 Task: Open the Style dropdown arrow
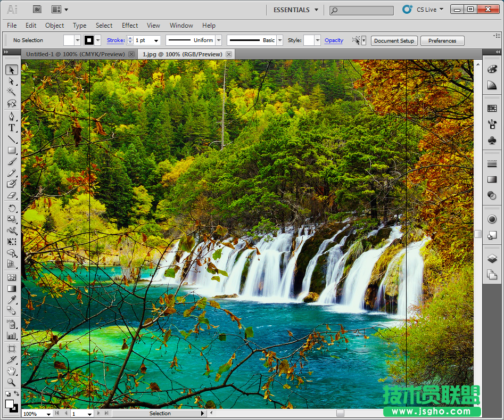[318, 40]
